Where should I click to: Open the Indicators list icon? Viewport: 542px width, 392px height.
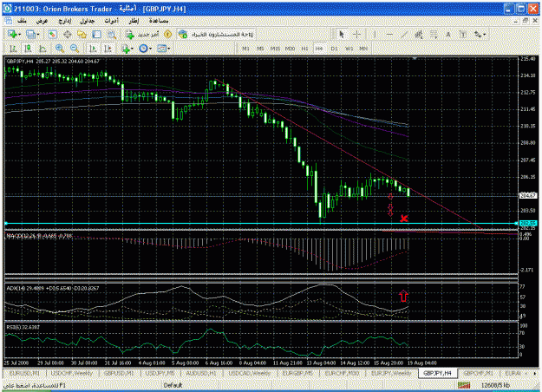pyautogui.click(x=126, y=49)
